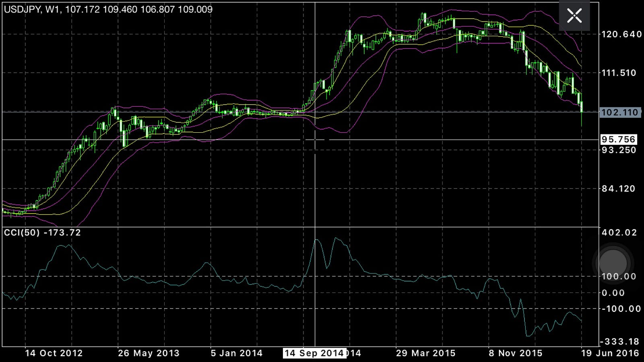Viewport: 644px width, 362px height.
Task: Click the 8 Nov 2015 date label
Action: [x=516, y=353]
